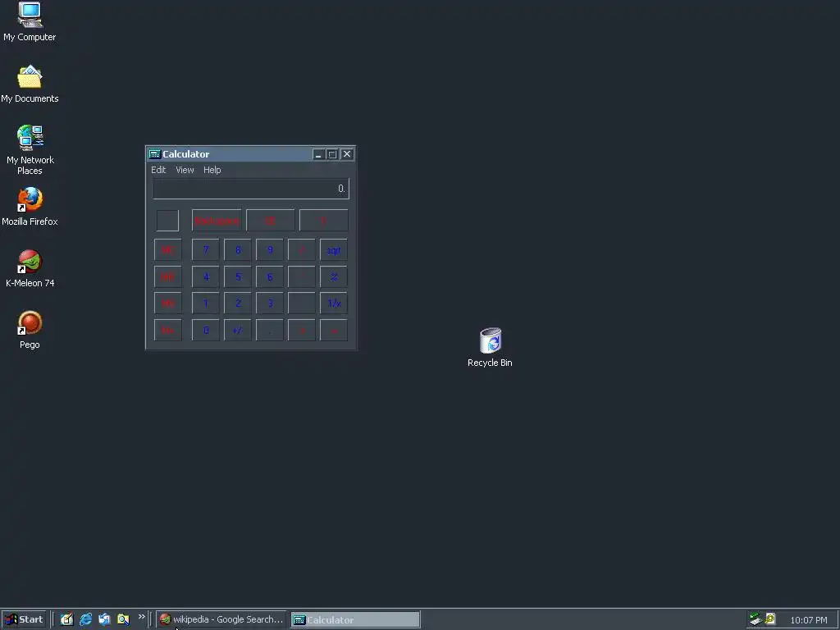
Task: Click the Backspace calculator button
Action: [217, 220]
